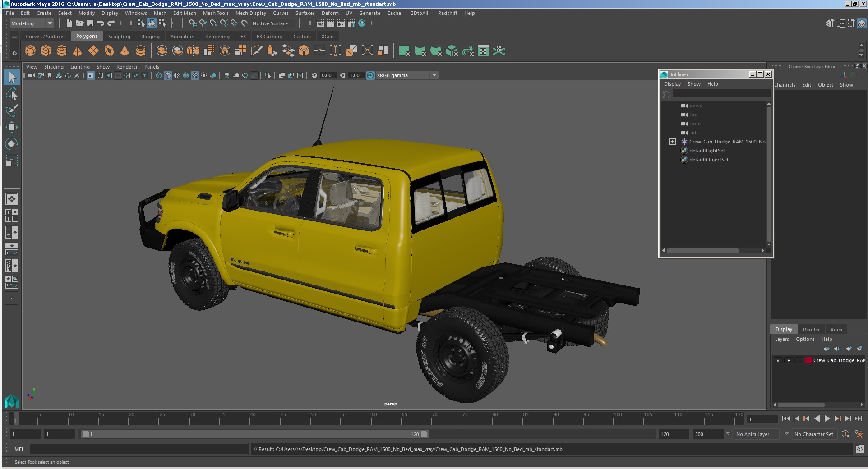Click the Play backwards button
Screen dimensions: 868x469
click(x=817, y=418)
